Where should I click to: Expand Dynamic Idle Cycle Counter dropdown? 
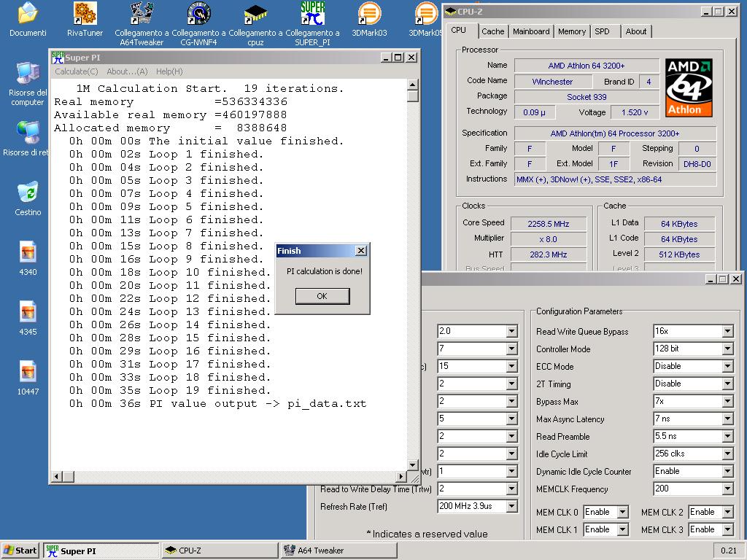[x=727, y=472]
